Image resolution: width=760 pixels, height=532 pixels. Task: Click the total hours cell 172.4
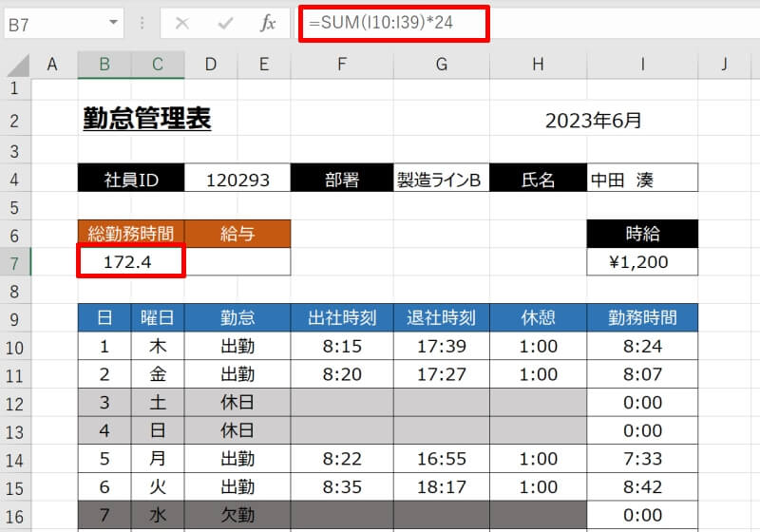click(131, 261)
